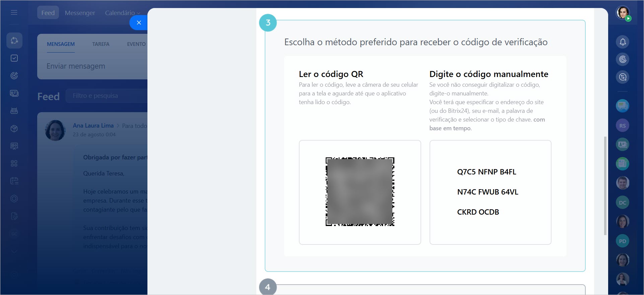
Task: Open Ana Laura Lima profile link
Action: point(93,126)
